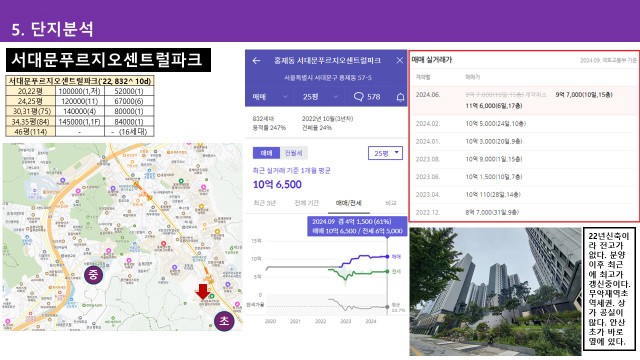Open the 비교 tab
Viewport: 640px width, 360px height.
click(x=391, y=203)
